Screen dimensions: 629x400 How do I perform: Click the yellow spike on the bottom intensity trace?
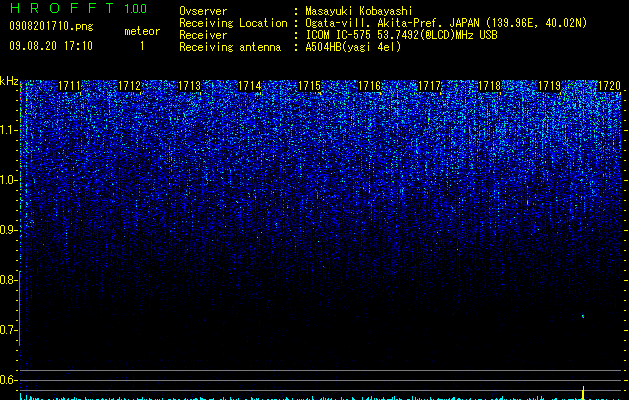click(583, 392)
